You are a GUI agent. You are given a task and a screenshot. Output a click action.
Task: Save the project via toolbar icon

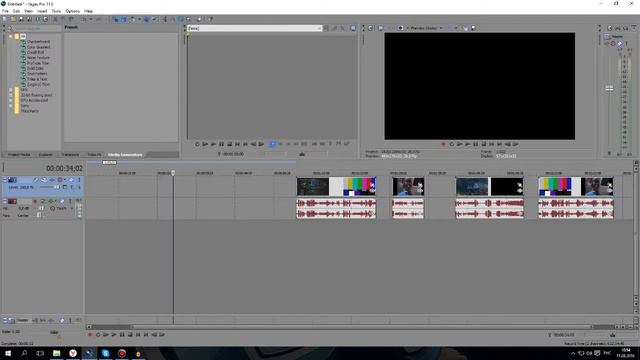21,19
